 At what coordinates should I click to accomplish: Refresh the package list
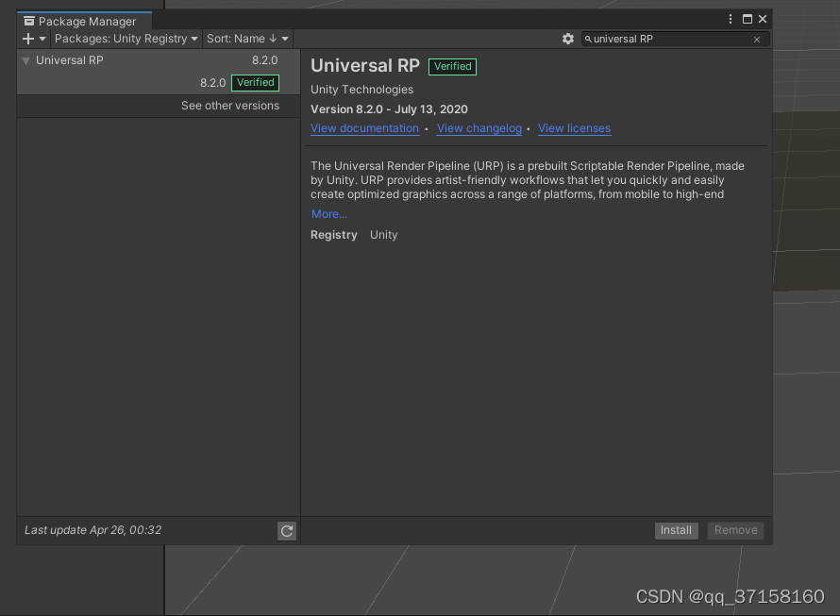click(287, 531)
